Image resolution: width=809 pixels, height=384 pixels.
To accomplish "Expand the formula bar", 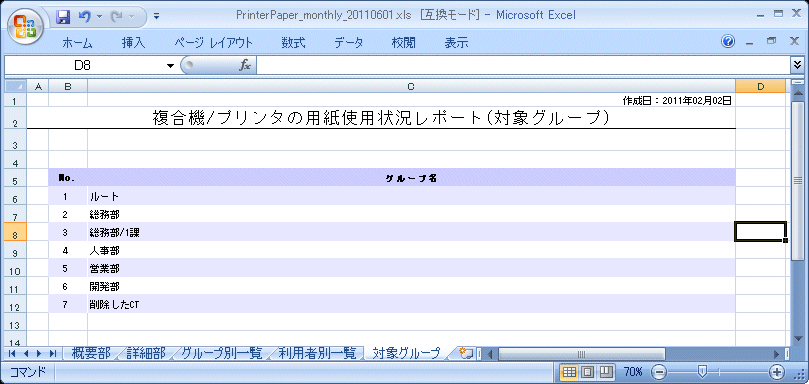I will click(x=799, y=65).
